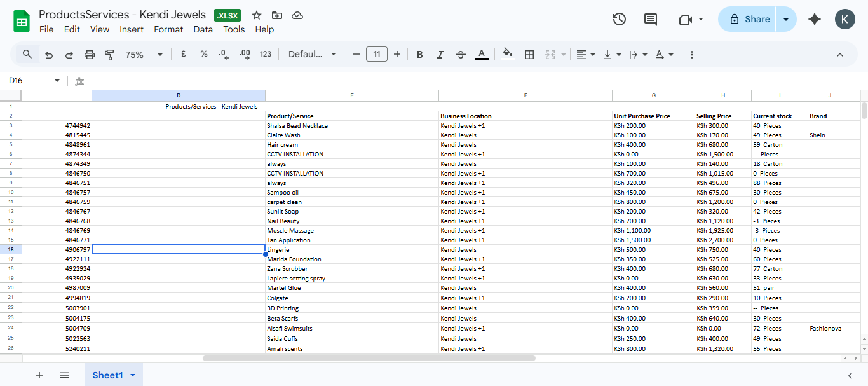
Task: Open more number formats 123
Action: coord(266,55)
